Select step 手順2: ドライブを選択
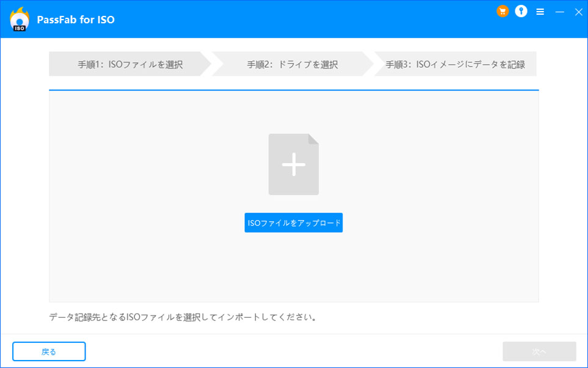The image size is (588, 368). (x=292, y=64)
